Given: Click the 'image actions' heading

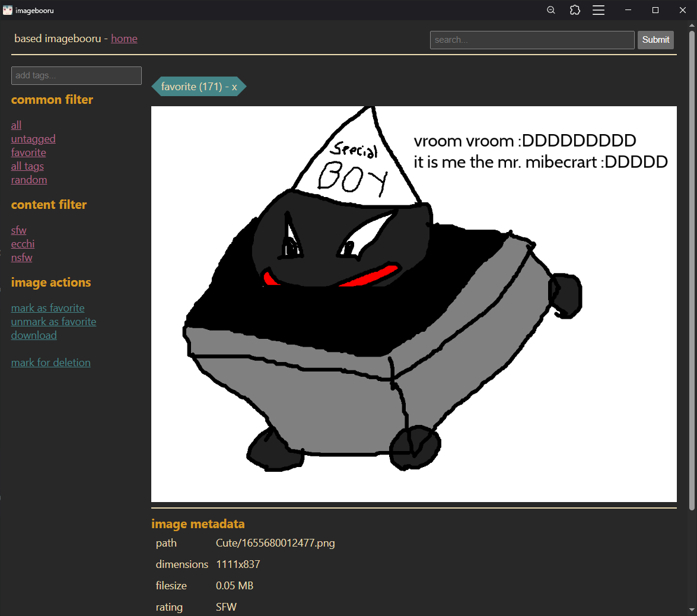Looking at the screenshot, I should click(51, 282).
